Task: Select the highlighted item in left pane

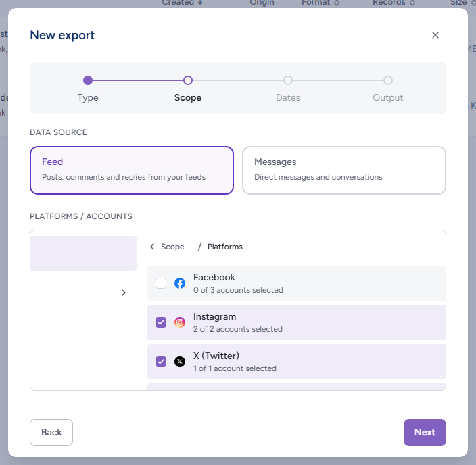Action: coord(83,253)
